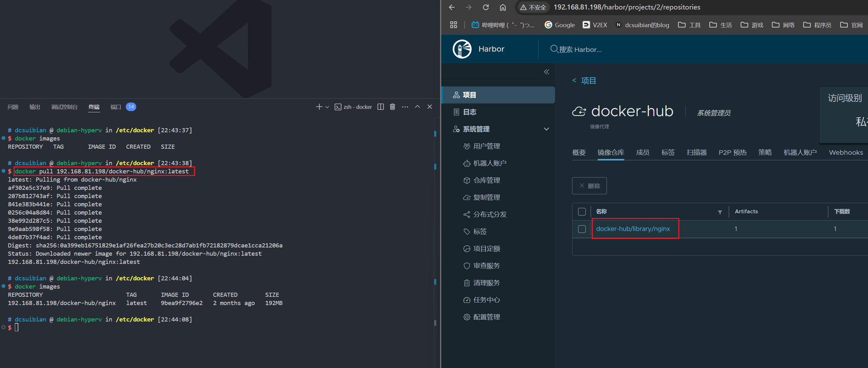Open the 游戏 bookmark folder
This screenshot has height=368, width=868.
[752, 25]
